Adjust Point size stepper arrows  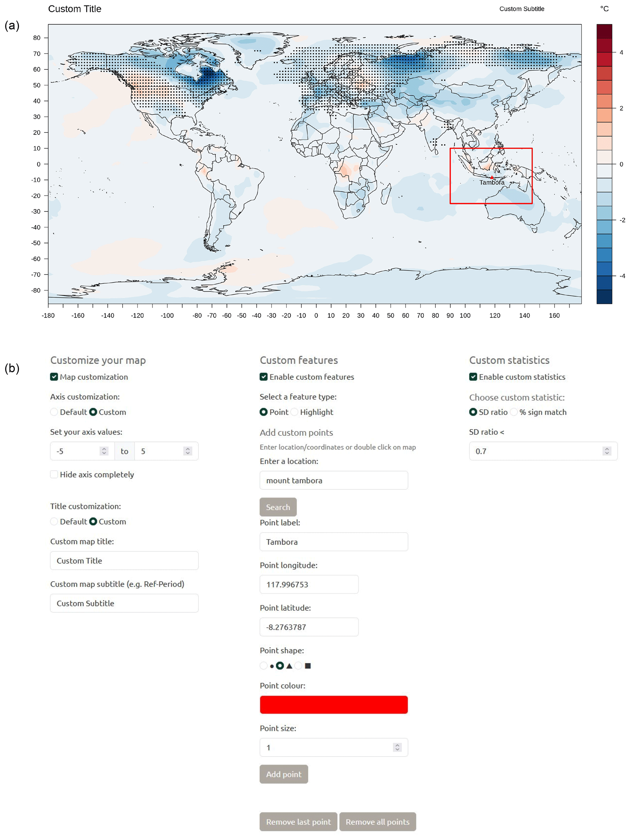point(397,747)
